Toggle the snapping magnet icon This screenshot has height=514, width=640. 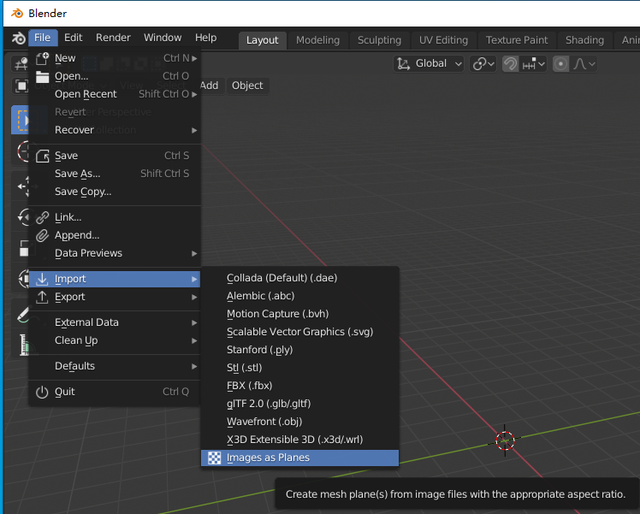click(511, 63)
